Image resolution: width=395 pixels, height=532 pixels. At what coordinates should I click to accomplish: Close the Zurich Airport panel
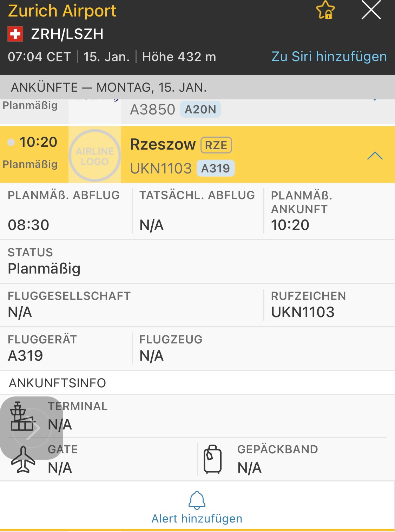click(x=371, y=10)
